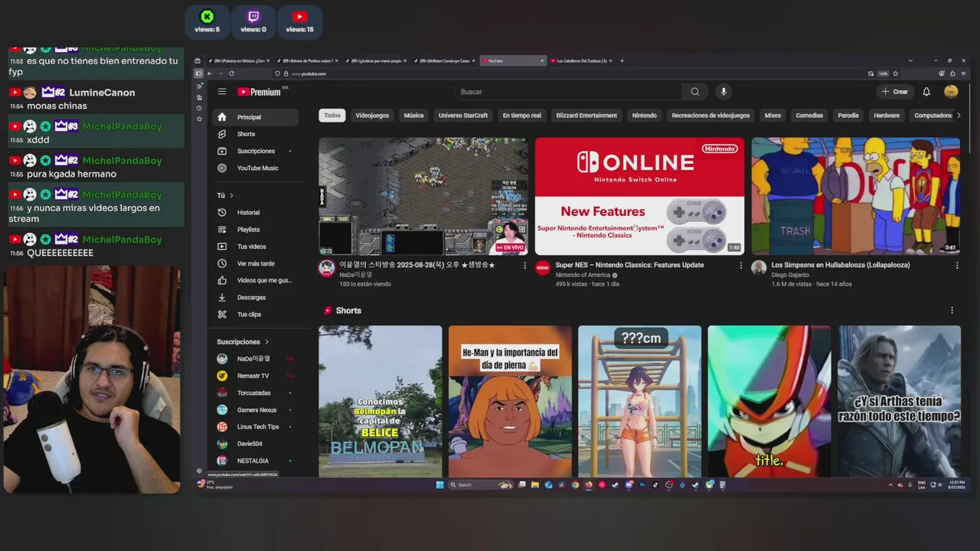Screen dimensions: 980x551
Task: Open the YouTube hamburger guide menu
Action: point(222,92)
